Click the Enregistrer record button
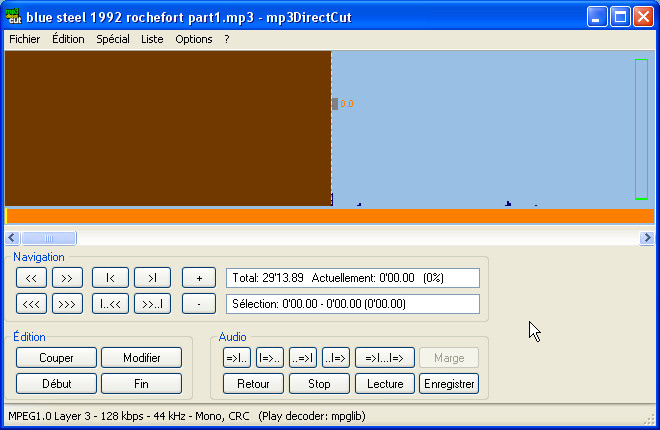Image resolution: width=660 pixels, height=430 pixels. coord(449,384)
